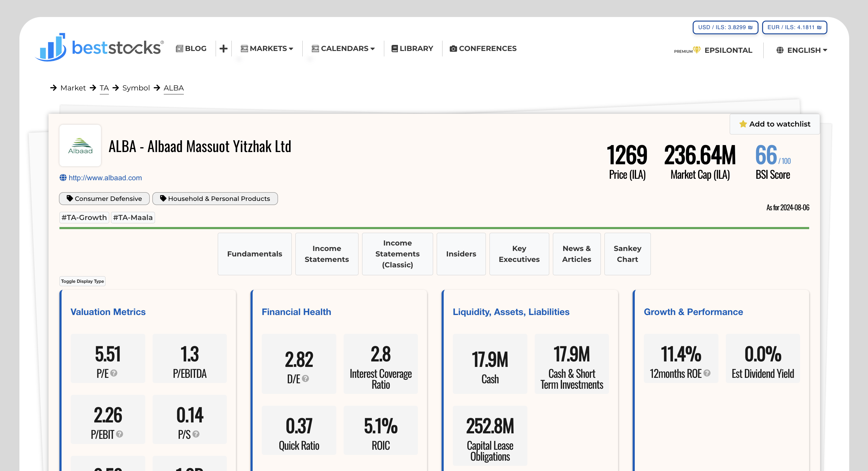This screenshot has width=868, height=471.
Task: Click the Liquidity, Assets, Liabilities heading
Action: click(511, 312)
